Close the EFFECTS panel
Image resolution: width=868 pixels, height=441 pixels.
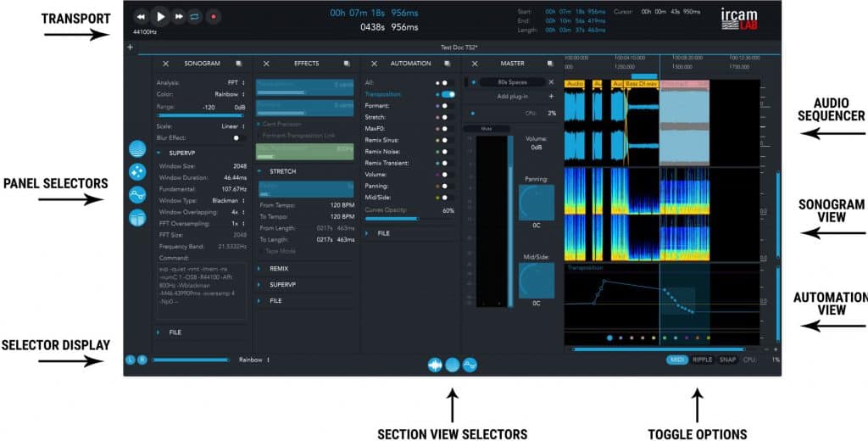pos(266,64)
